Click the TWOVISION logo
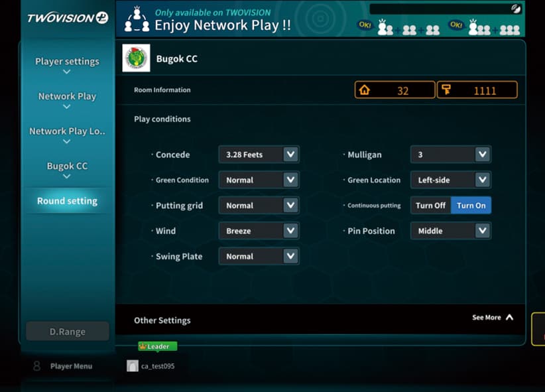The height and width of the screenshot is (392, 545). coord(67,18)
